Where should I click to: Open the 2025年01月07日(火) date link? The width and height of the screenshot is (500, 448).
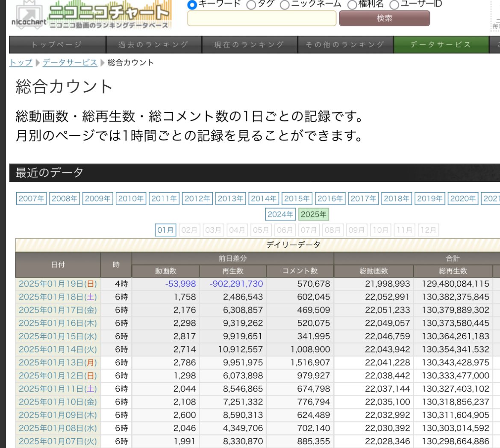coord(58,441)
